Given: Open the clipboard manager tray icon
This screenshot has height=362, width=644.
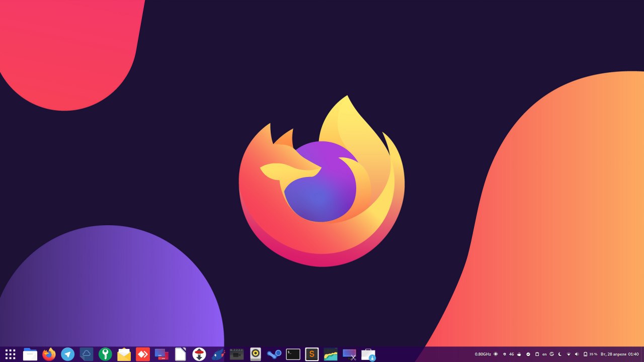Looking at the screenshot, I should [537, 354].
